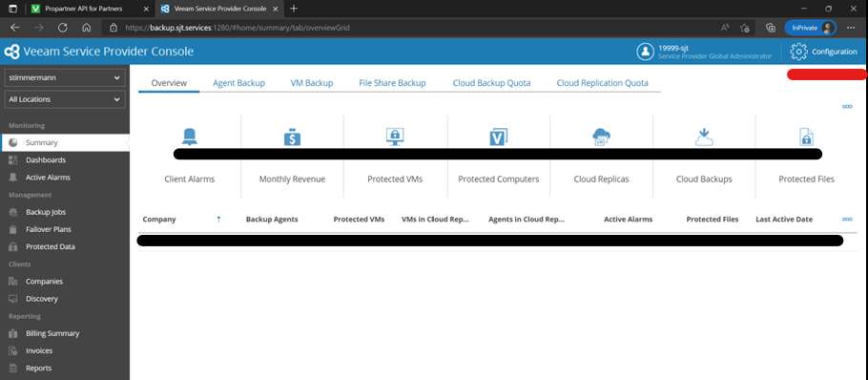Click the Client Alarms bell icon
868x380 pixels.
click(189, 137)
